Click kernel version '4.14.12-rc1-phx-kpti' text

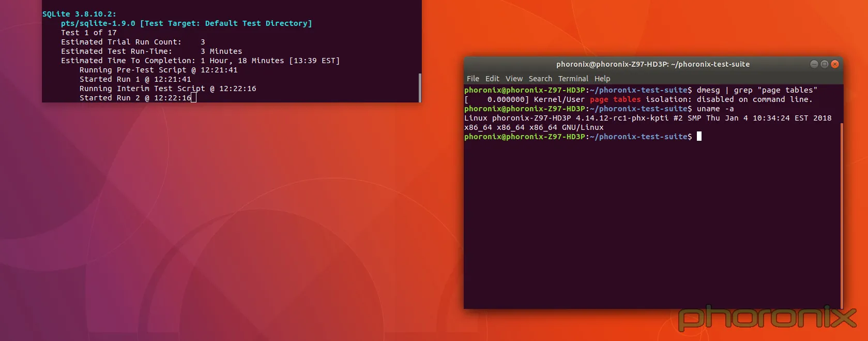(622, 118)
